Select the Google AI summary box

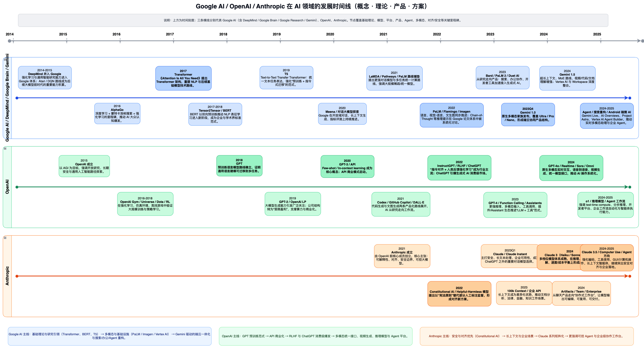coord(110,336)
